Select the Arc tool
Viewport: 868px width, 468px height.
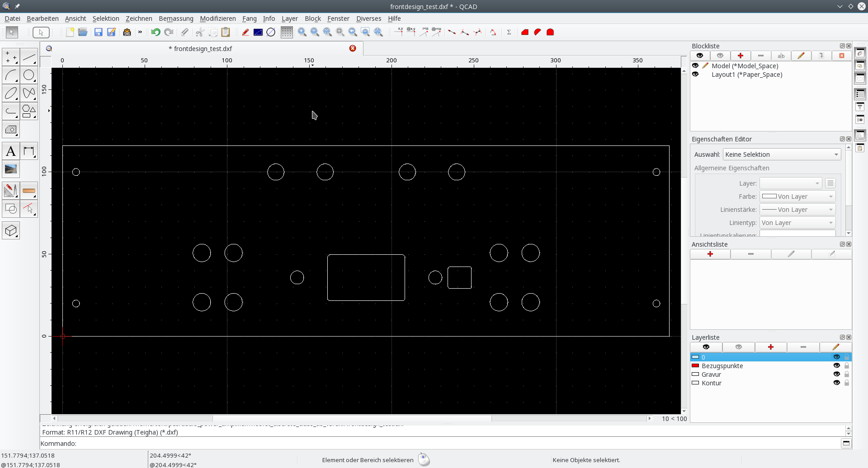pyautogui.click(x=11, y=75)
